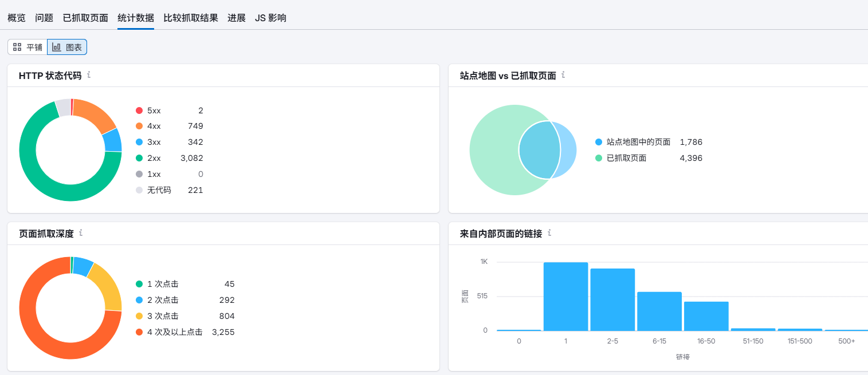Click the blue 3xx legend dot
The image size is (868, 375).
[x=139, y=142]
